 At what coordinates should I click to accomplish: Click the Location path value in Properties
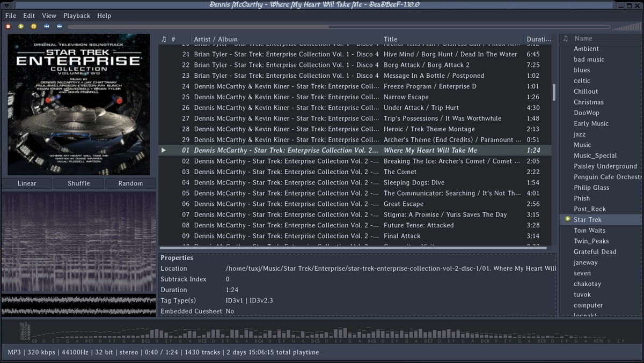(391, 269)
